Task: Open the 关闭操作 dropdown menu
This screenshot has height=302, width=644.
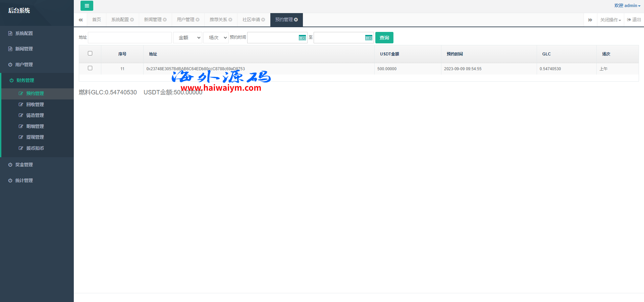Action: [x=610, y=20]
